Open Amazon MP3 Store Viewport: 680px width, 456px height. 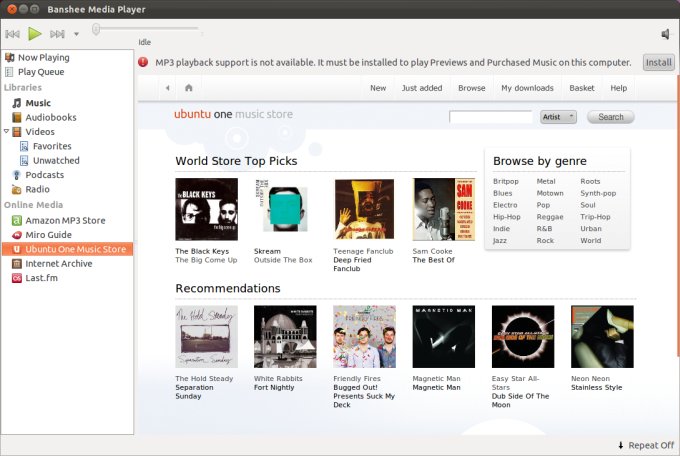pyautogui.click(x=67, y=220)
